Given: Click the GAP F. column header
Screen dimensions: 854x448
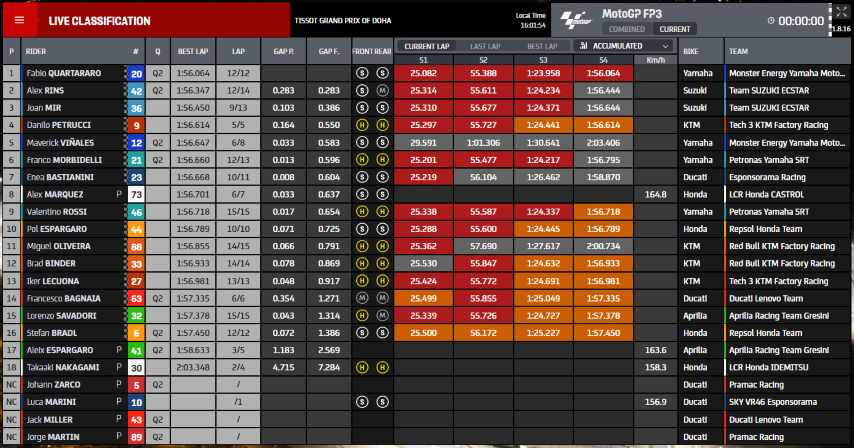Looking at the screenshot, I should (329, 51).
